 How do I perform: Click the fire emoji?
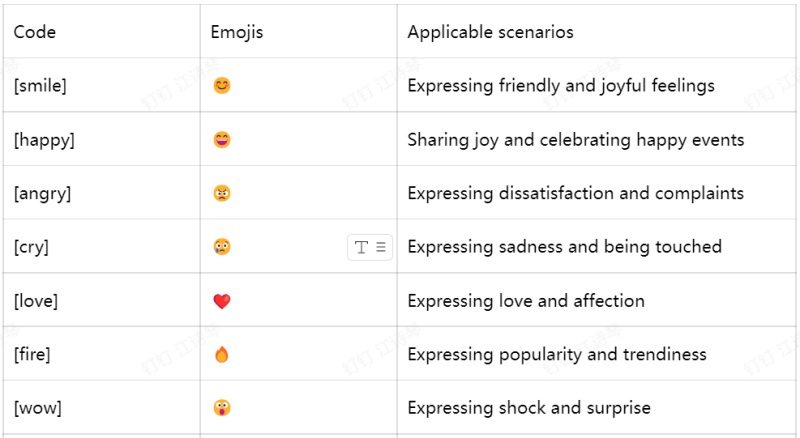click(x=222, y=354)
